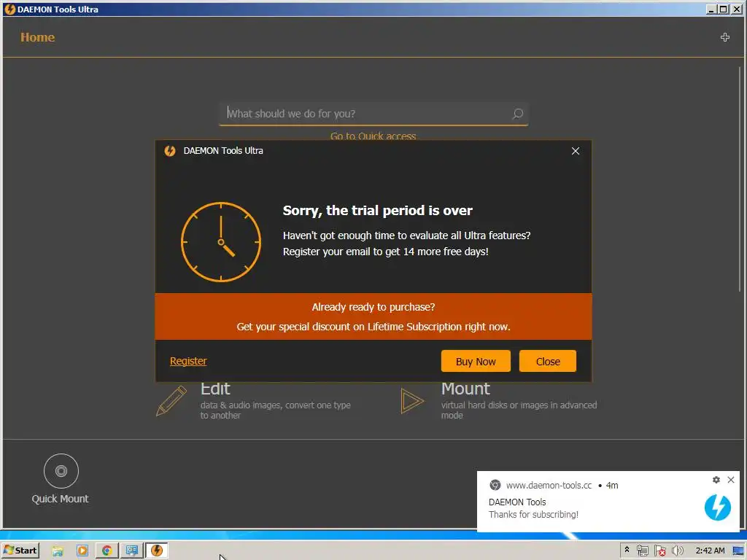Click the plus icon to add a tab

click(x=724, y=37)
